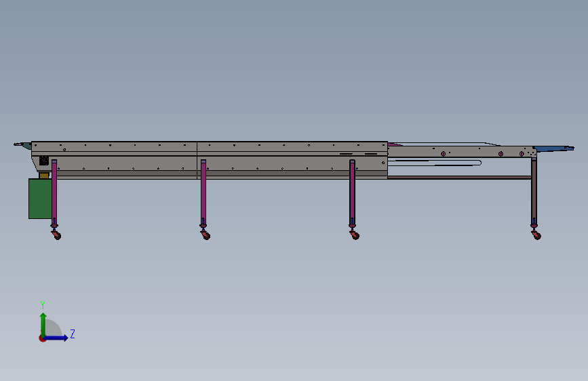
Task: Pick the caster wheel under the brown leg
Action: (x=536, y=235)
